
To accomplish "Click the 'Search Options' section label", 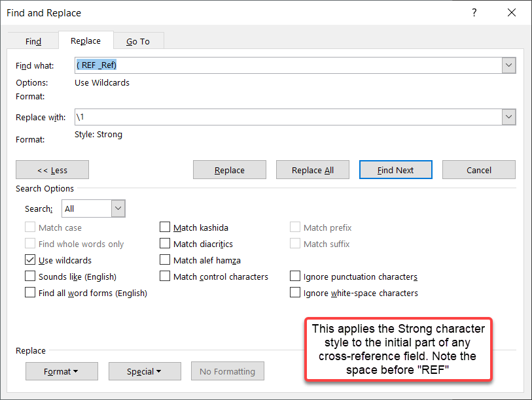I will pos(44,188).
